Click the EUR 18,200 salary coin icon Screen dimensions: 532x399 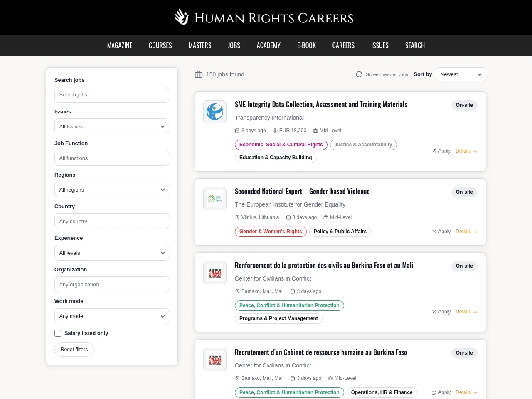[275, 131]
